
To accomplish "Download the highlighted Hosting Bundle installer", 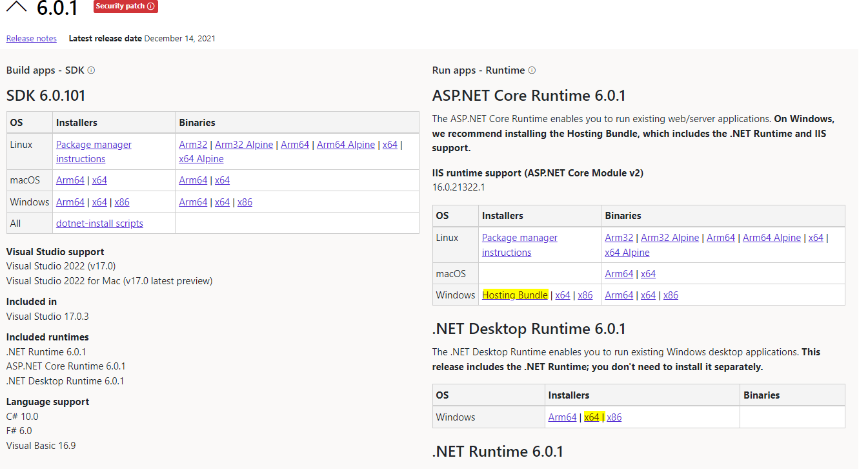I will [515, 295].
